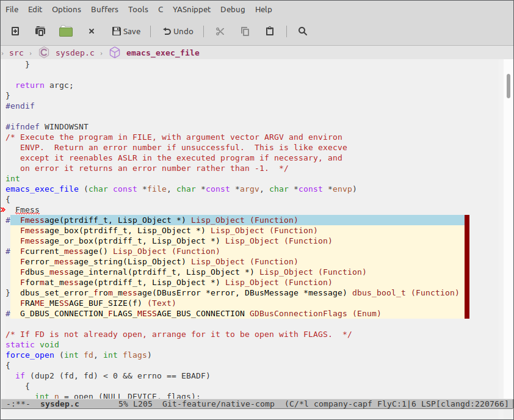
Task: Click the magnifier Search icon
Action: (303, 31)
